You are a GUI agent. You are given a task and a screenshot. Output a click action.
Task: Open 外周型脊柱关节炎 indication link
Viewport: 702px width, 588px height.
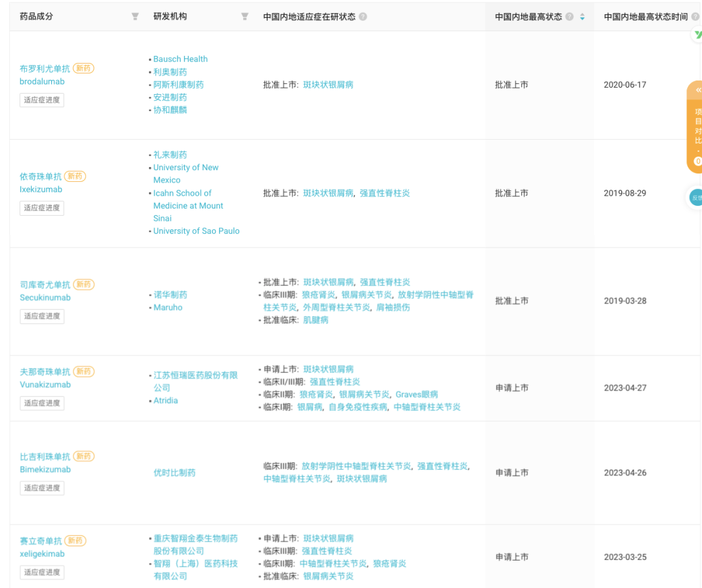(x=337, y=307)
